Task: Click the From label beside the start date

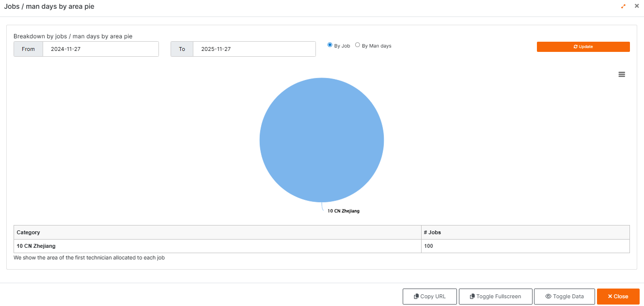Action: tap(29, 49)
